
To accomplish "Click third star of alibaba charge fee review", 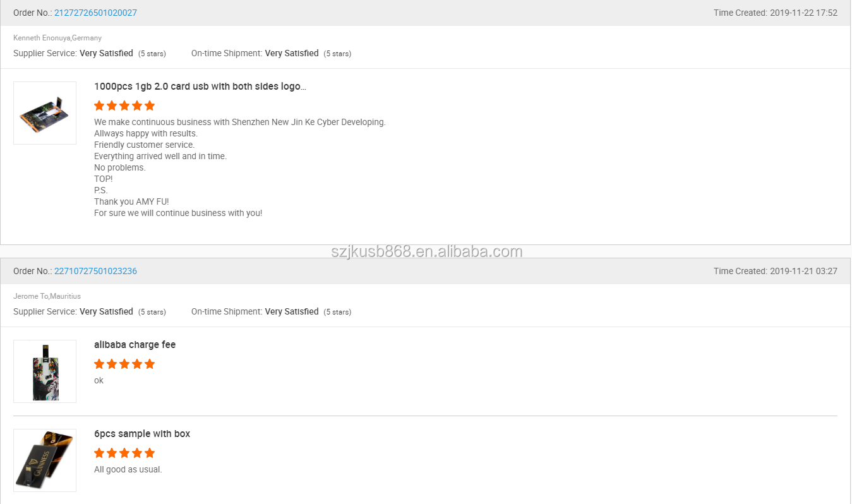I will pyautogui.click(x=124, y=364).
